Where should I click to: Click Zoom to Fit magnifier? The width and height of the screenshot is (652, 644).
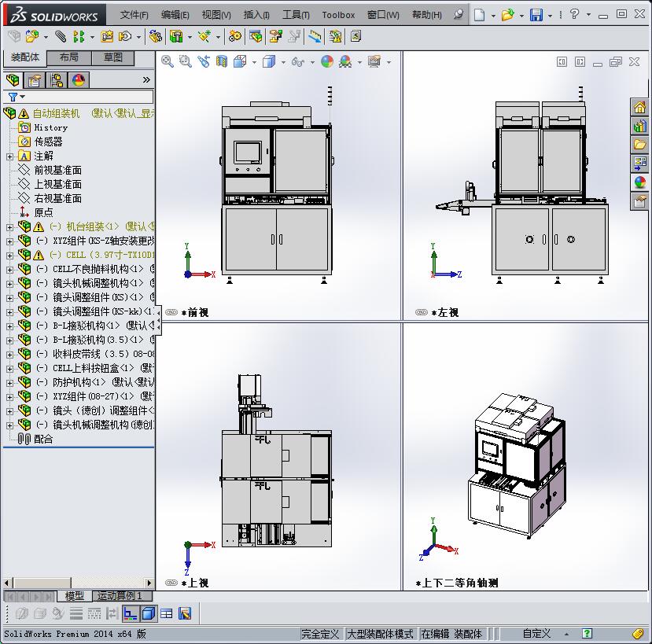(x=168, y=62)
